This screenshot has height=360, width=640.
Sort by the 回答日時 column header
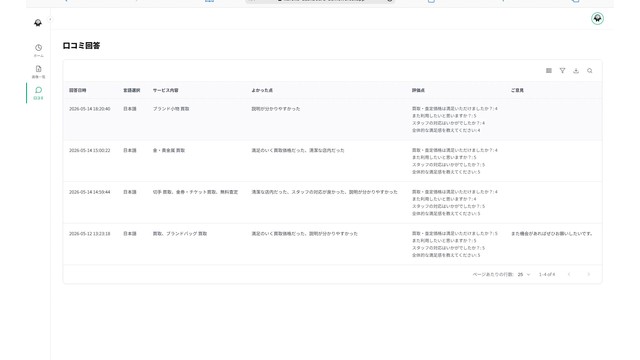tap(78, 90)
